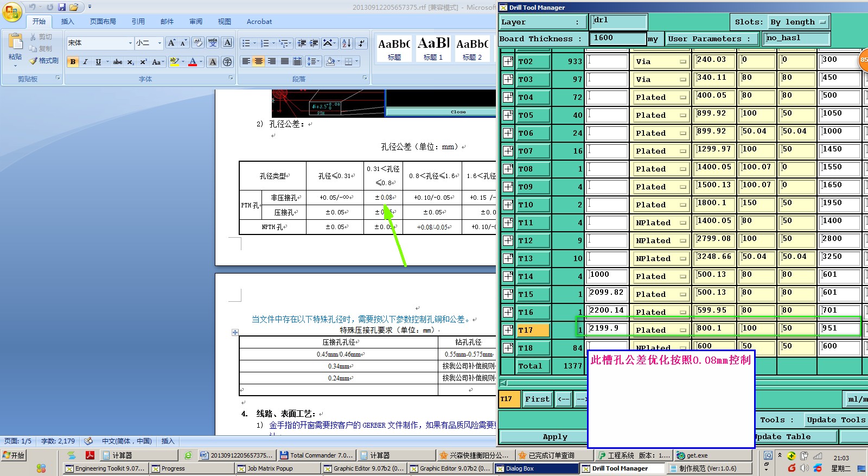Click the Shrink Font icon
The image size is (868, 476).
click(x=183, y=43)
